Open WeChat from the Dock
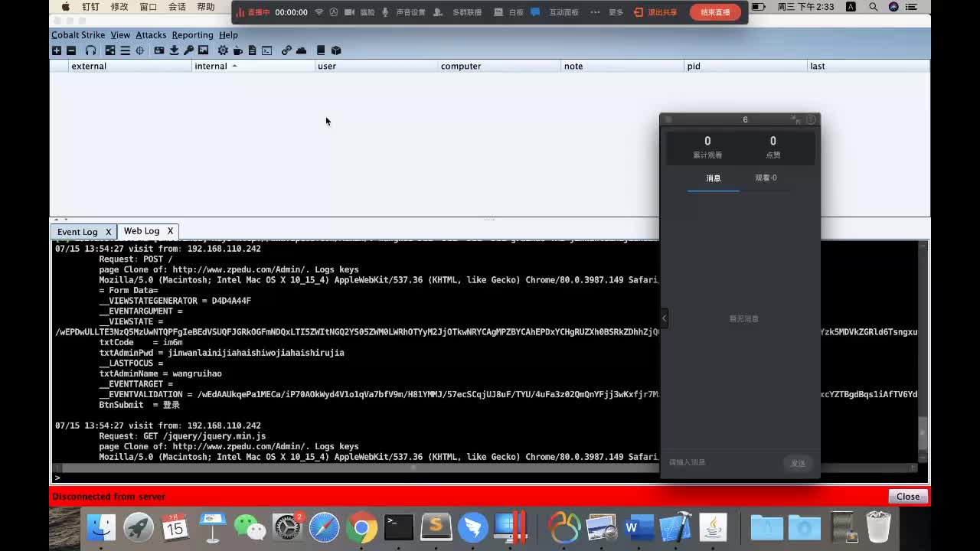This screenshot has width=980, height=551. coord(250,527)
